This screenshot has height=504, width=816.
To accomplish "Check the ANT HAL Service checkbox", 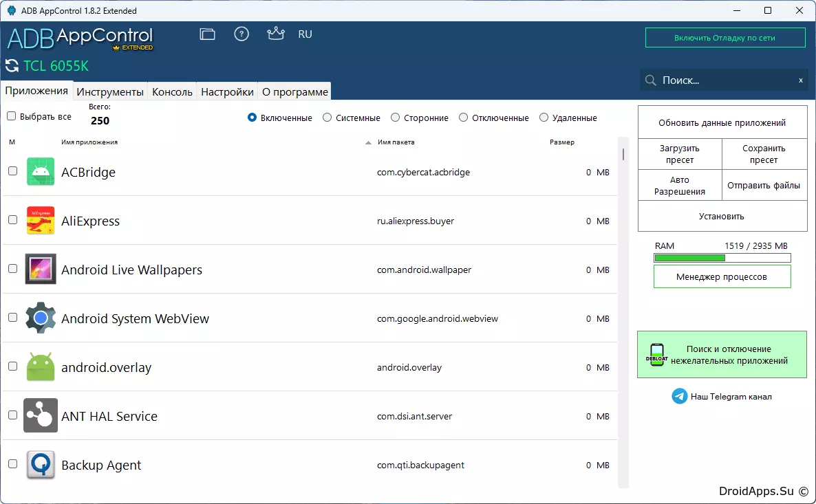I will click(x=13, y=415).
